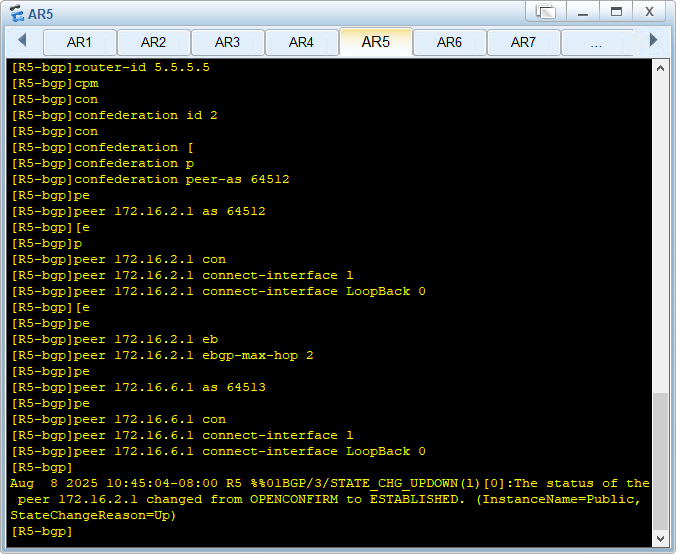Image resolution: width=676 pixels, height=554 pixels.
Task: Click the right tab-scroll arrow
Action: coord(654,40)
